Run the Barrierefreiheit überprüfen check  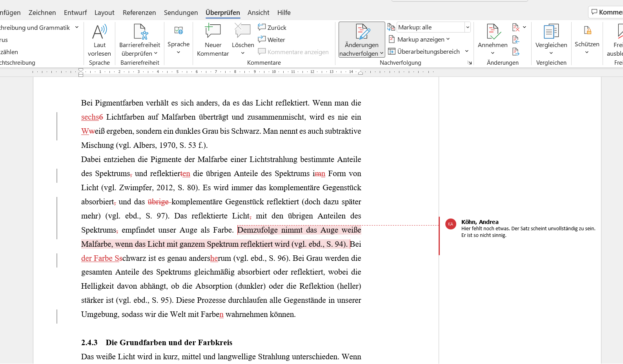(140, 32)
